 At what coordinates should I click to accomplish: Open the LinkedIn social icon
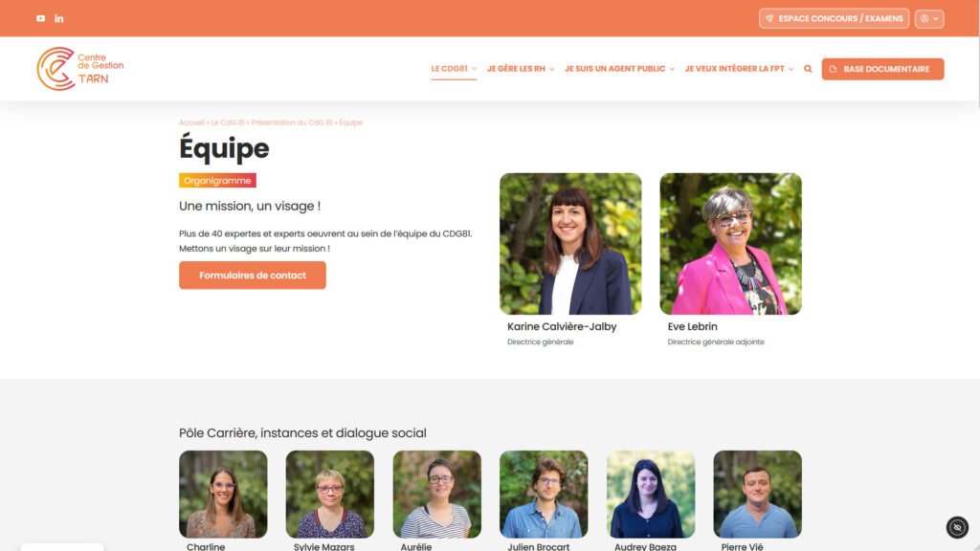point(58,18)
